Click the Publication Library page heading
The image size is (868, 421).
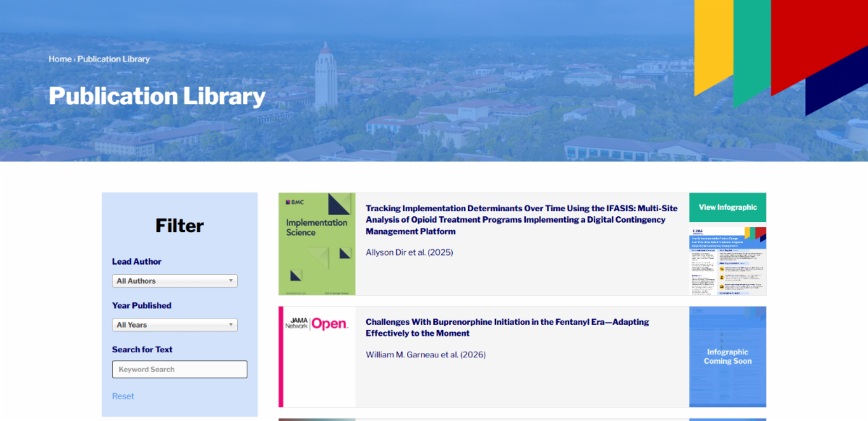[157, 96]
